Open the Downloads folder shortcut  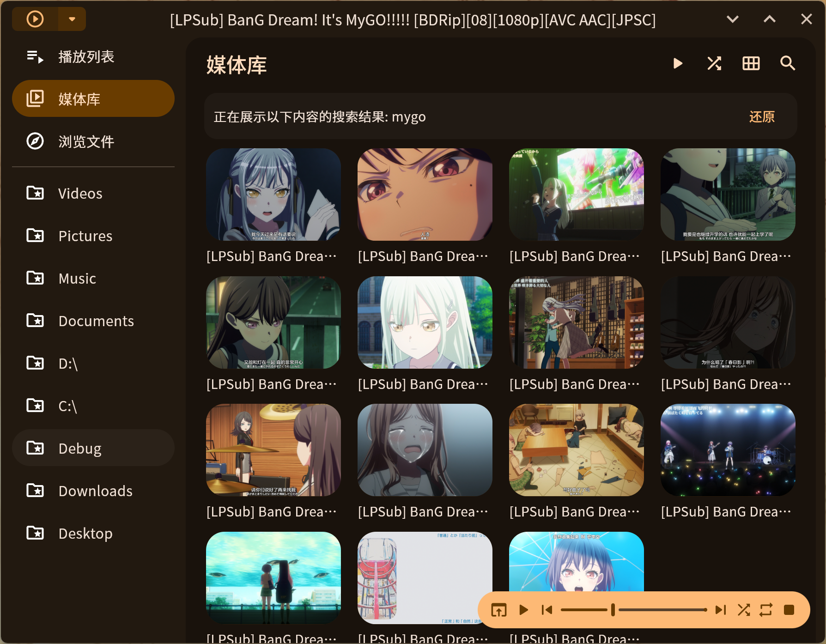[x=93, y=490]
